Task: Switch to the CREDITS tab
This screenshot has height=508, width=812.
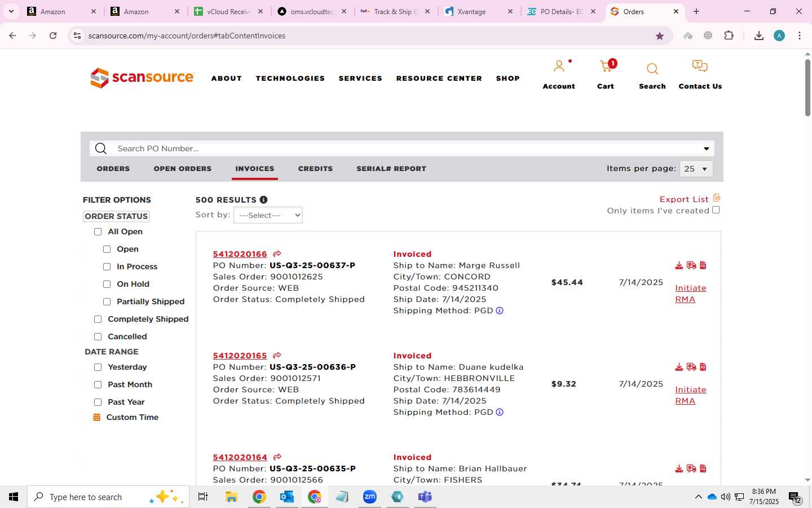Action: (x=316, y=169)
